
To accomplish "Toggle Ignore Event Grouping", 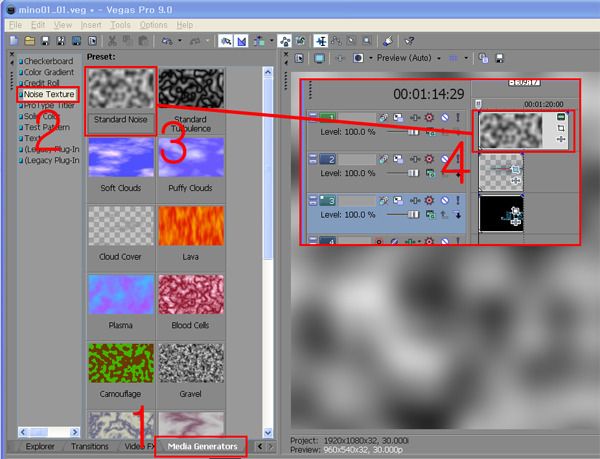I will coord(301,41).
